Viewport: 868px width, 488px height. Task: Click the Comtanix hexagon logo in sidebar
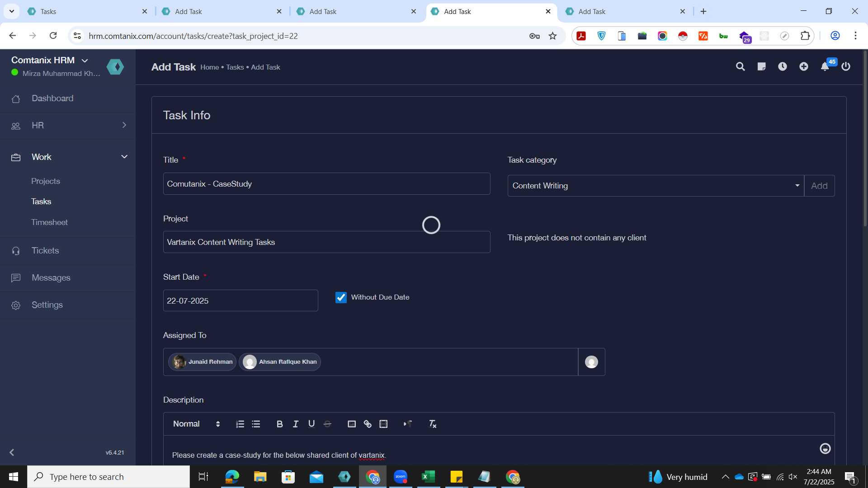coord(115,67)
